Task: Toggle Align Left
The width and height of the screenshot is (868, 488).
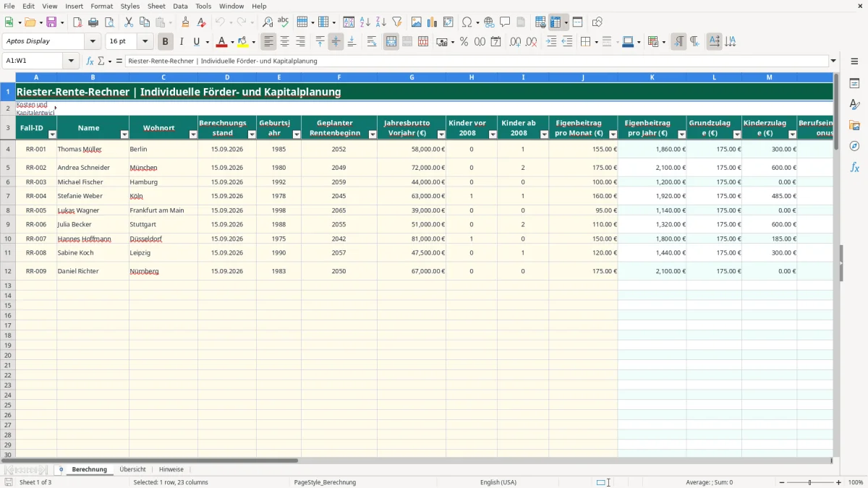Action: tap(269, 42)
